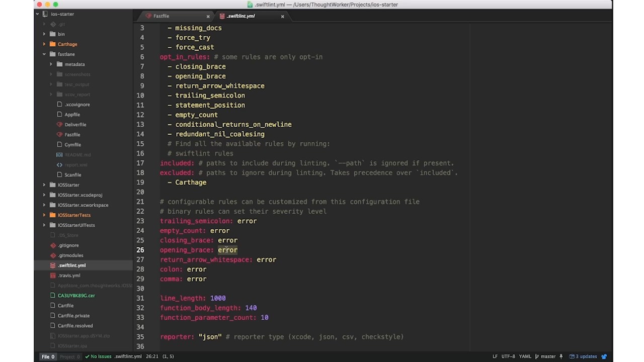This screenshot has width=644, height=362.
Task: Click the Project 0 status button
Action: (x=70, y=356)
